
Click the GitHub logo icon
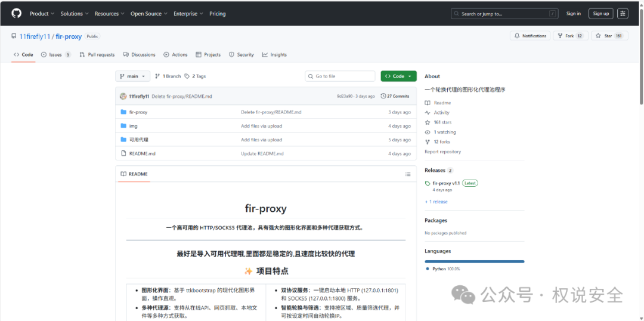pyautogui.click(x=16, y=14)
